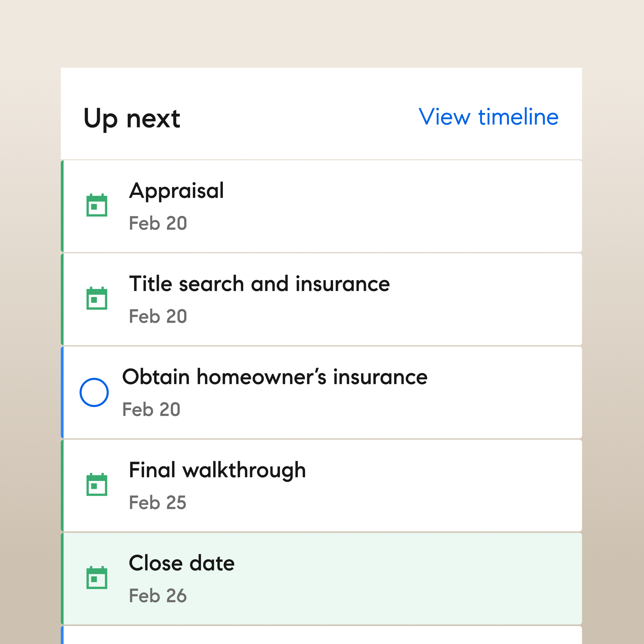644x644 pixels.
Task: Open the Appraisal item title
Action: point(176,191)
